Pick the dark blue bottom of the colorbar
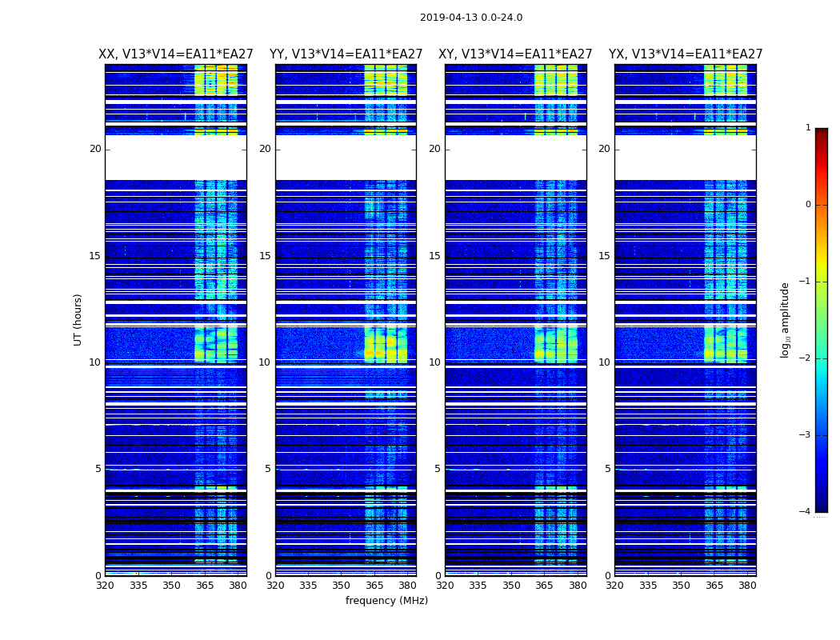Image resolution: width=840 pixels, height=640 pixels. [x=821, y=507]
